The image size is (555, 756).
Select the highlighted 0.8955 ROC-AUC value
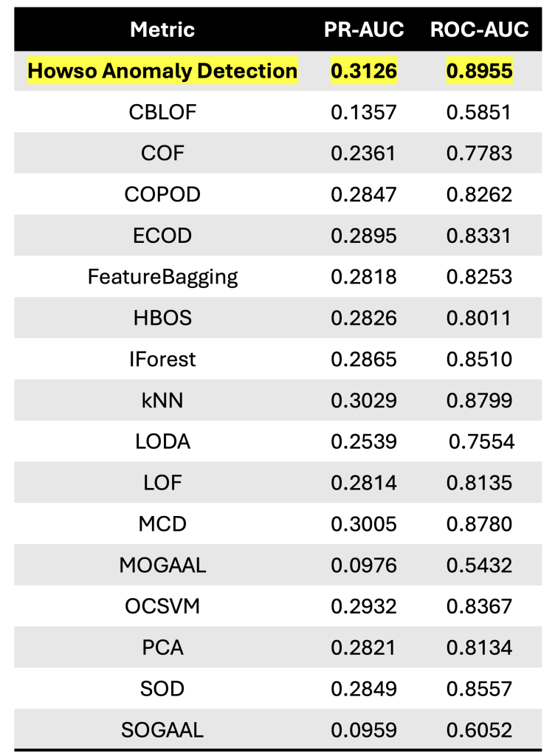480,71
